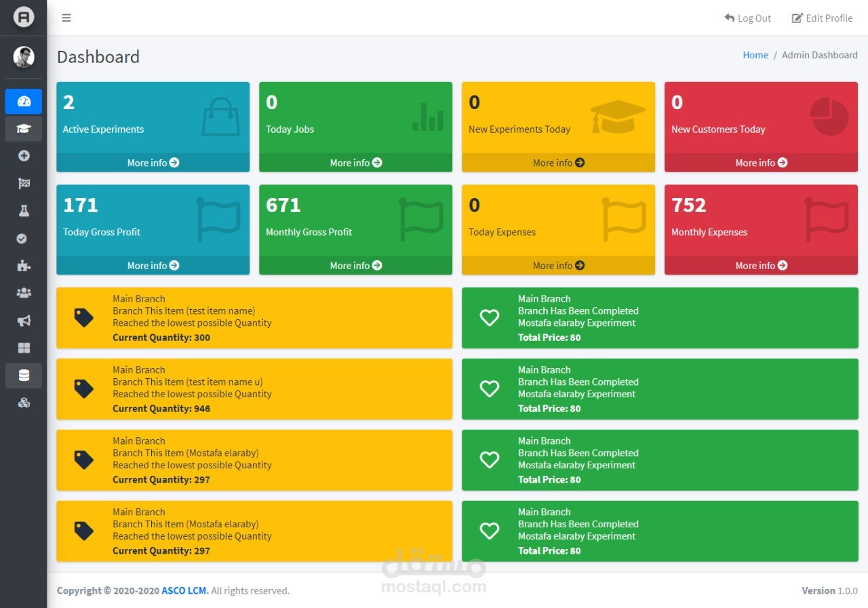The image size is (868, 608).
Task: Open More info for Monthly Gross Profit
Action: (355, 266)
